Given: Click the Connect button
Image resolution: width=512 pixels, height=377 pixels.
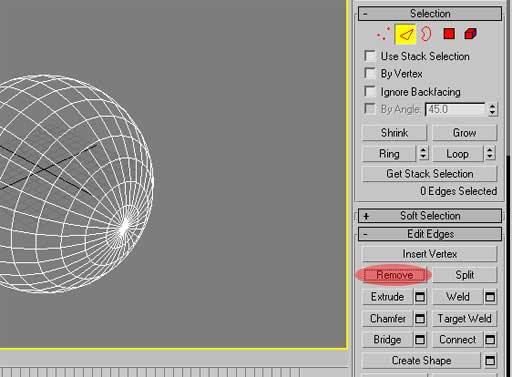Looking at the screenshot, I should (x=458, y=340).
